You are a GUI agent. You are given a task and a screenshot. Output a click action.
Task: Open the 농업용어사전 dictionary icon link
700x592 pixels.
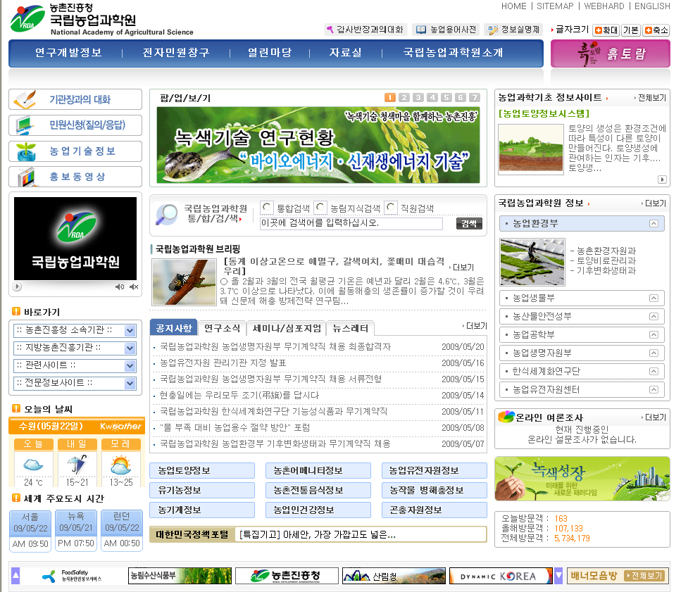click(x=421, y=30)
